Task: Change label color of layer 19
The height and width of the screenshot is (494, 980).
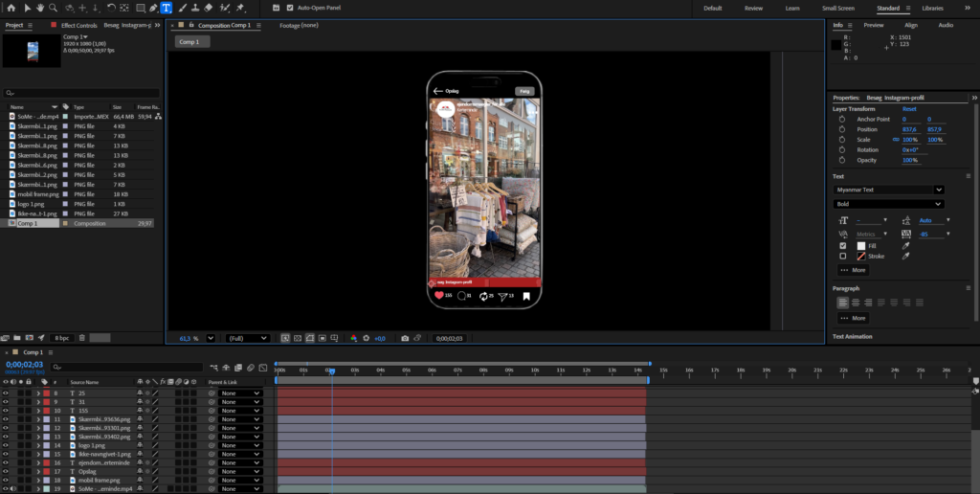Action: point(46,489)
